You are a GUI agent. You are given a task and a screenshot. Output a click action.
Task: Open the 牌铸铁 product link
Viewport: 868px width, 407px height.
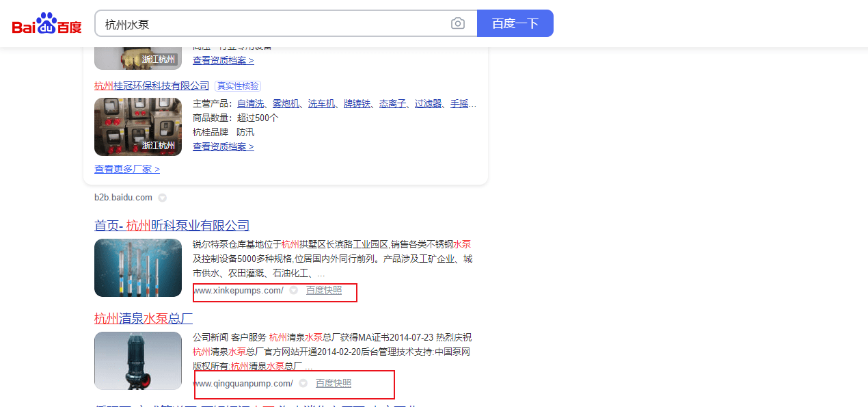(x=357, y=104)
